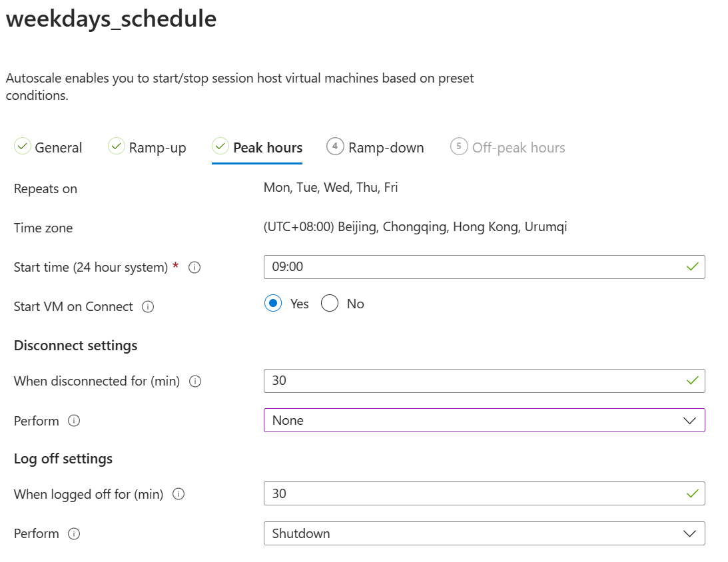Image resolution: width=728 pixels, height=562 pixels.
Task: Open the tooltip for Start time field
Action: tap(194, 267)
